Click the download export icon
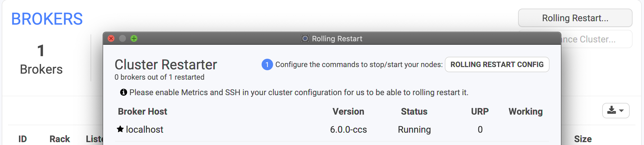This screenshot has width=644, height=145. [x=611, y=110]
